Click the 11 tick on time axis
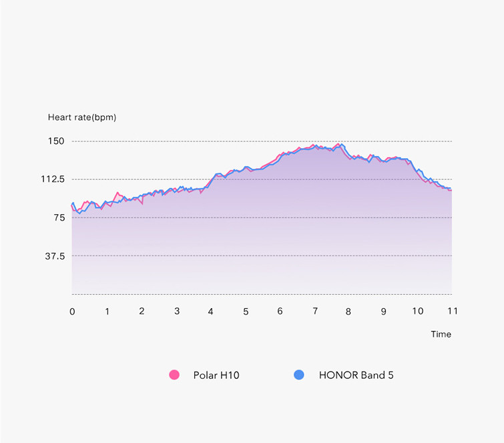Viewport: 504px width, 443px height. click(453, 311)
